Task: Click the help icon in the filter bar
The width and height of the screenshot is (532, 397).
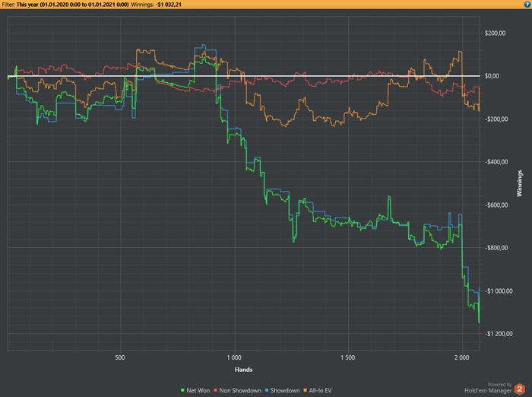Action: click(x=528, y=5)
